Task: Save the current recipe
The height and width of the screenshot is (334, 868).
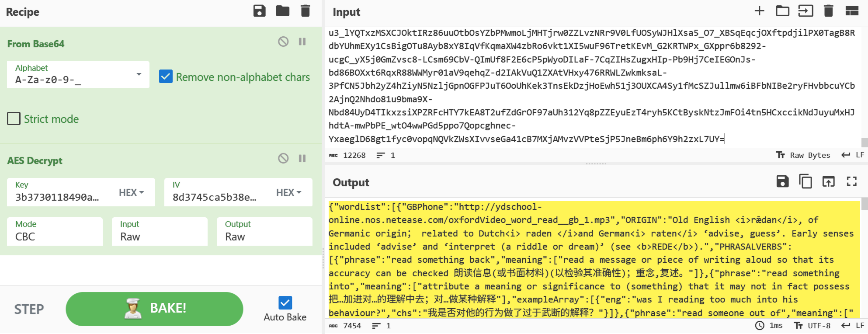Action: tap(259, 11)
